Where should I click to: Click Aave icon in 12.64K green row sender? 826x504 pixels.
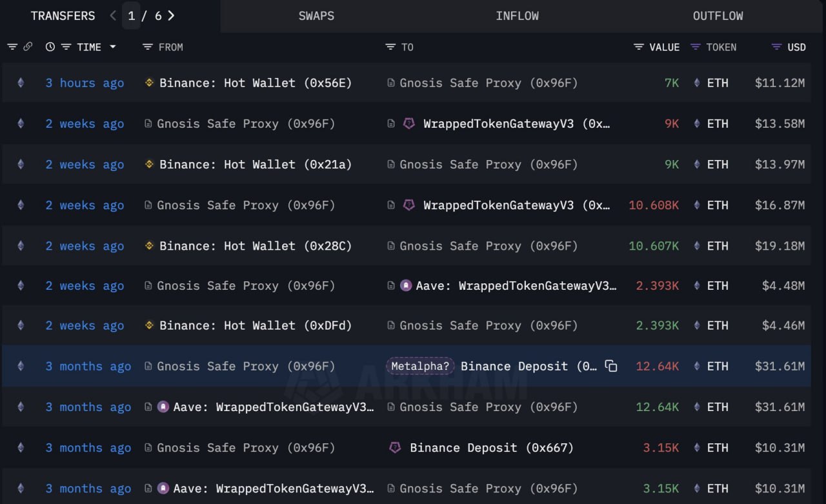click(x=163, y=407)
